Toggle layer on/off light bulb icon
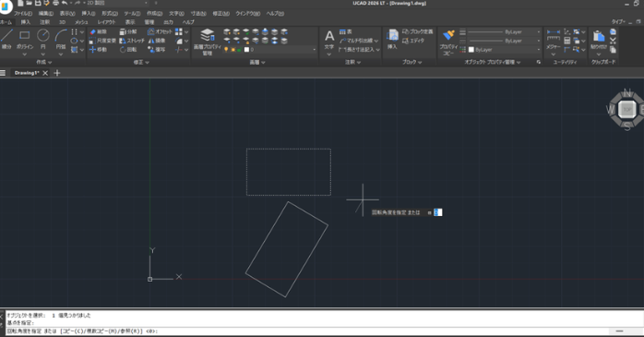Image resolution: width=644 pixels, height=337 pixels. (226, 50)
